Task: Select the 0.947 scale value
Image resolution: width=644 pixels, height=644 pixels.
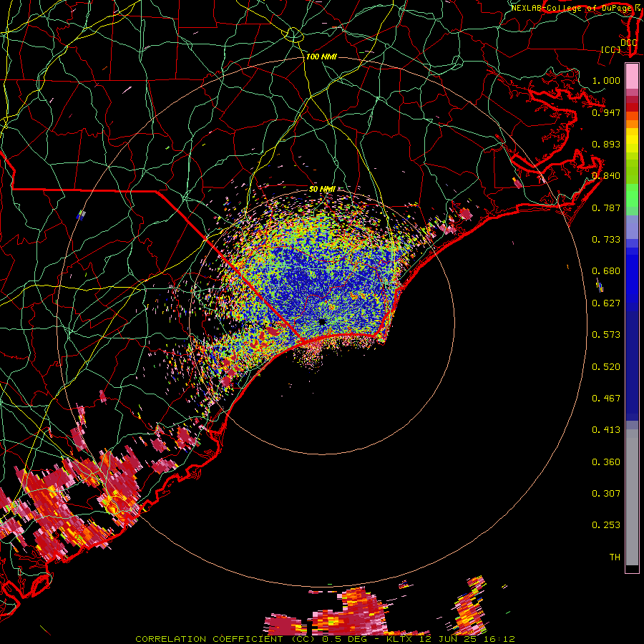Action: coord(606,112)
